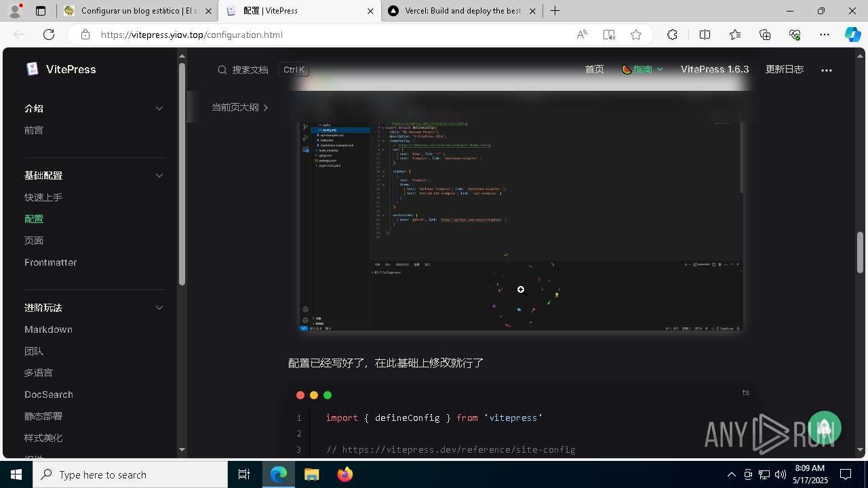Image resolution: width=868 pixels, height=488 pixels.
Task: Open the Frontmatter sidebar page
Action: pos(50,262)
